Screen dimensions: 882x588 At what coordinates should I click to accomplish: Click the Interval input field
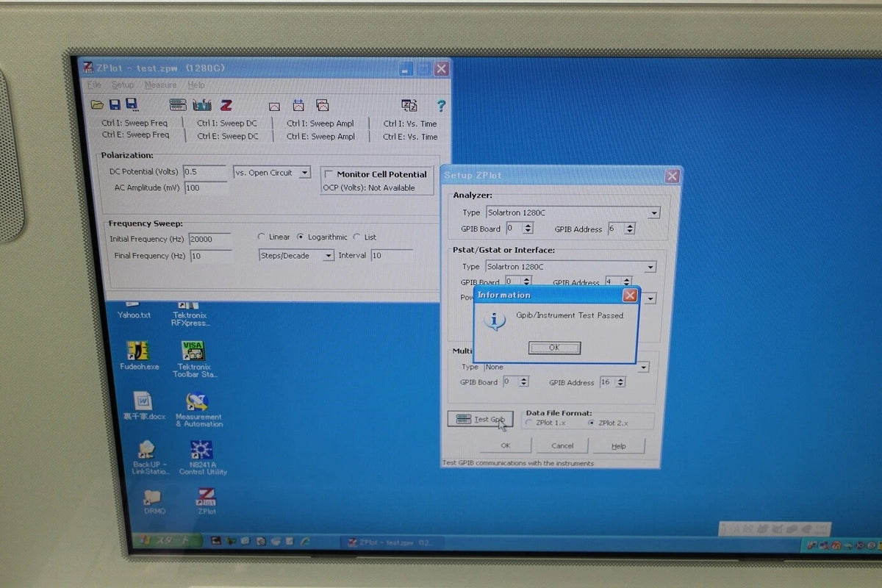tap(392, 255)
